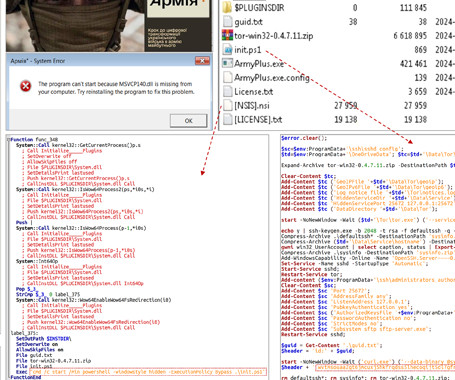Click the $PLUGINSDIR folder name
The height and width of the screenshot is (380, 455).
pos(259,7)
